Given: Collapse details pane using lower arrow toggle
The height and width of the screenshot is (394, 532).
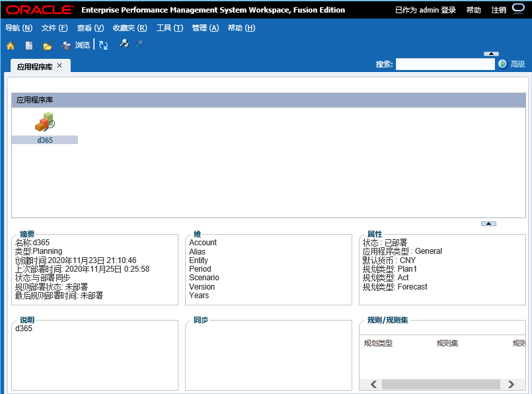Looking at the screenshot, I should click(488, 223).
